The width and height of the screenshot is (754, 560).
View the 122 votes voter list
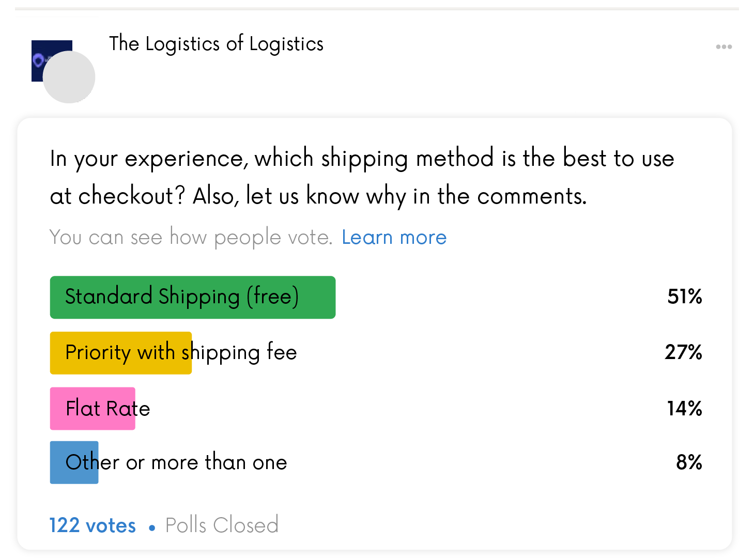click(x=93, y=525)
